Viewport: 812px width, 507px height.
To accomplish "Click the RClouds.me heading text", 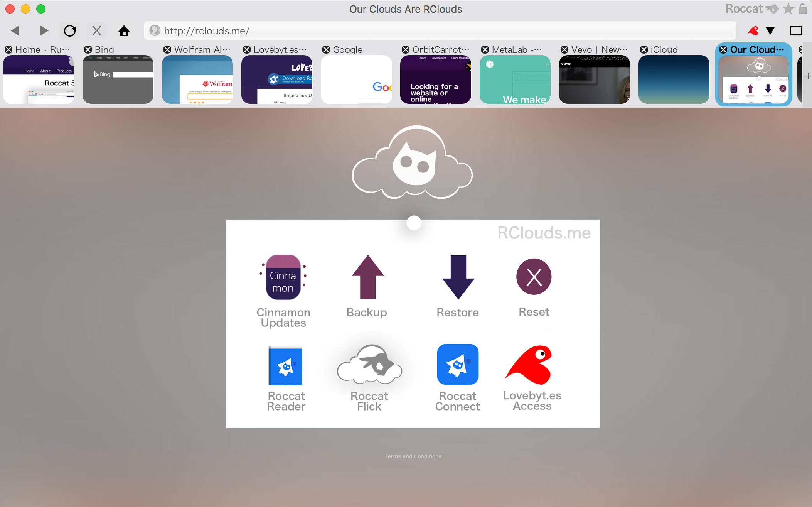I will (544, 233).
